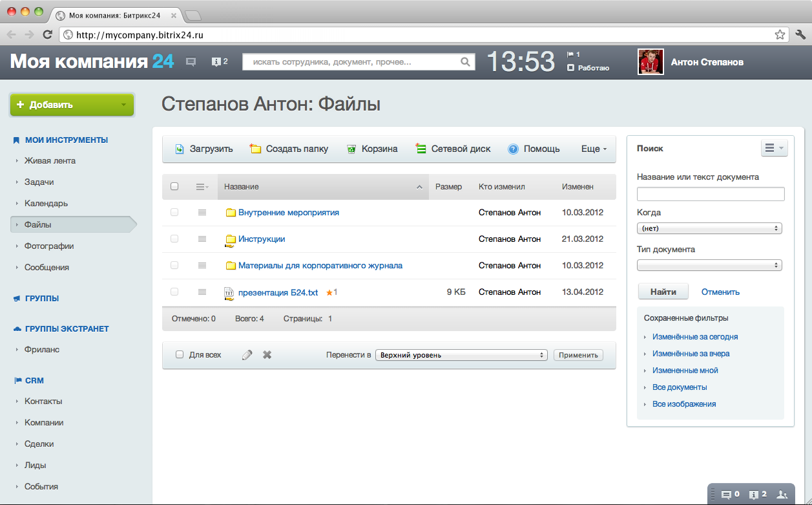
Task: Open the Верхний уровень destination dropdown
Action: tap(461, 355)
